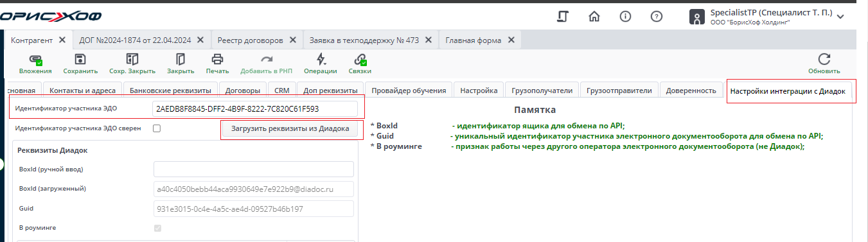Click the Guid value field
The width and height of the screenshot is (868, 242).
point(254,209)
